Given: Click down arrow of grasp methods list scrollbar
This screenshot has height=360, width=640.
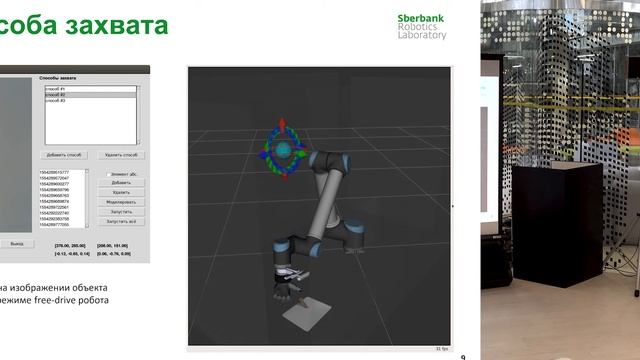Looking at the screenshot, I should click(x=138, y=142).
